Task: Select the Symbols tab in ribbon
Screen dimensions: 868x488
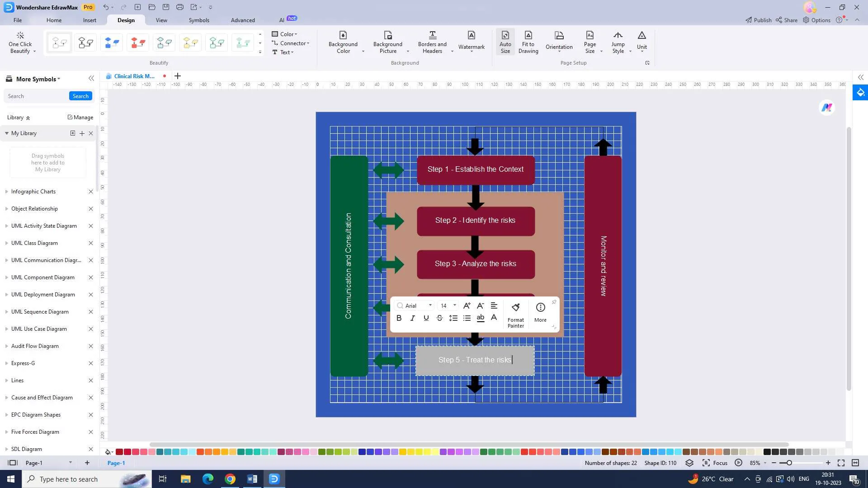Action: pos(198,20)
